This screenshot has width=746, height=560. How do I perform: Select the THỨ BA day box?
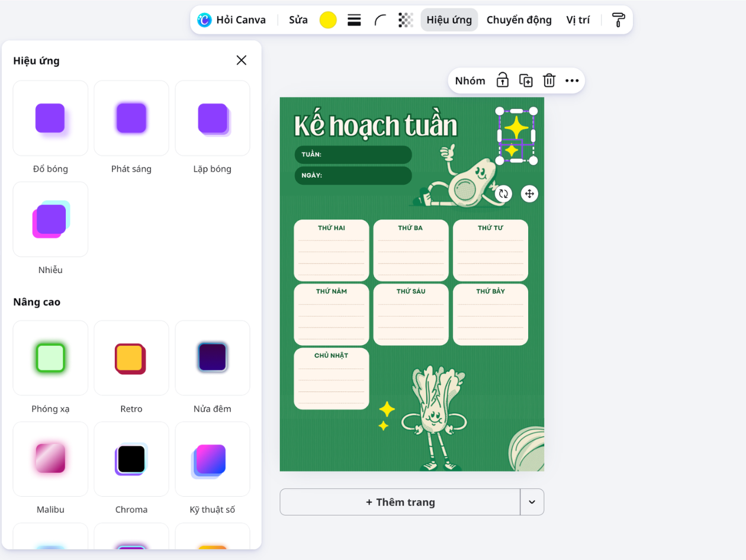(411, 250)
